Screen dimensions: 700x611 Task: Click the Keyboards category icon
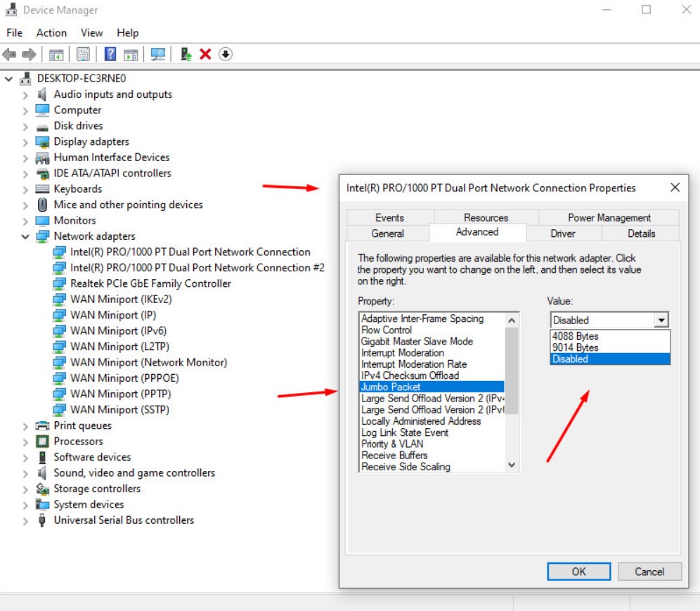point(42,189)
